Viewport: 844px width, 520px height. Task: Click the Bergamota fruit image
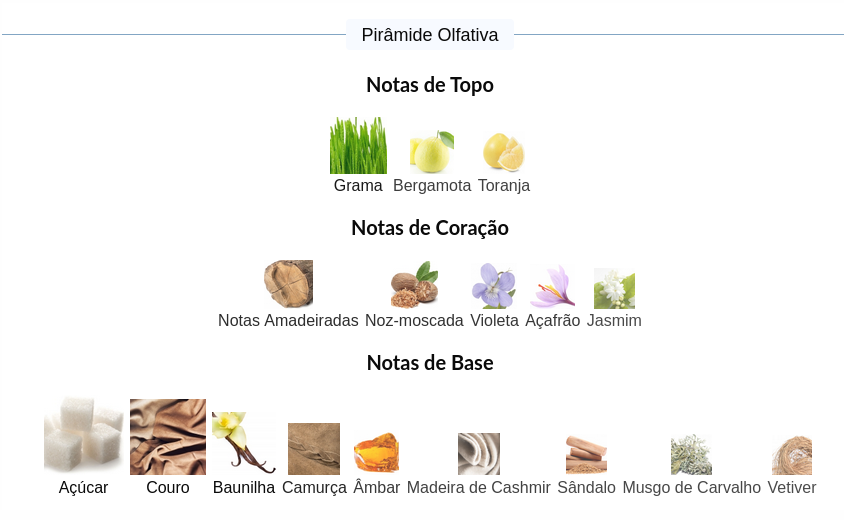[432, 152]
